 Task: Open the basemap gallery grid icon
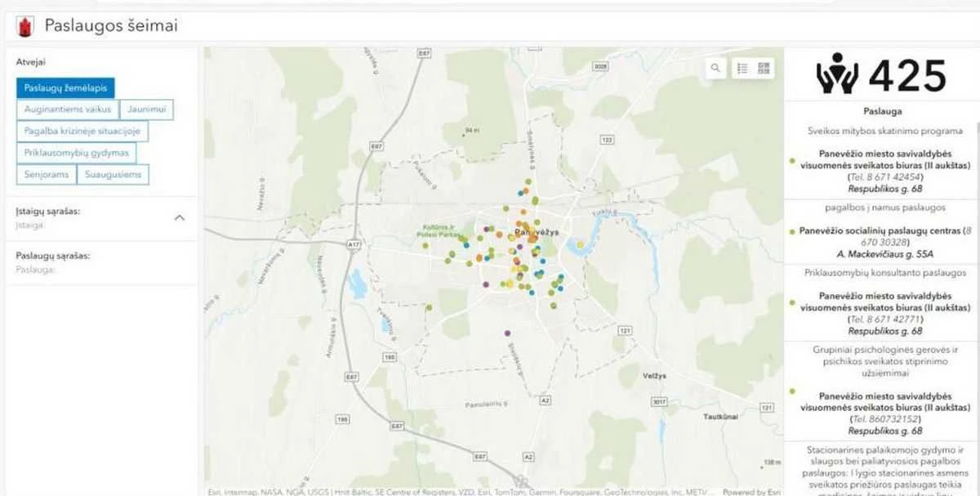(764, 69)
